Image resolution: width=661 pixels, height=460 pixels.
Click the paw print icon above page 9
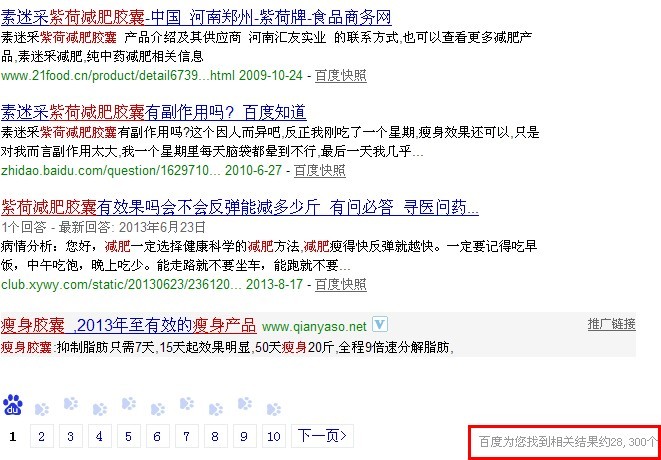(x=245, y=404)
